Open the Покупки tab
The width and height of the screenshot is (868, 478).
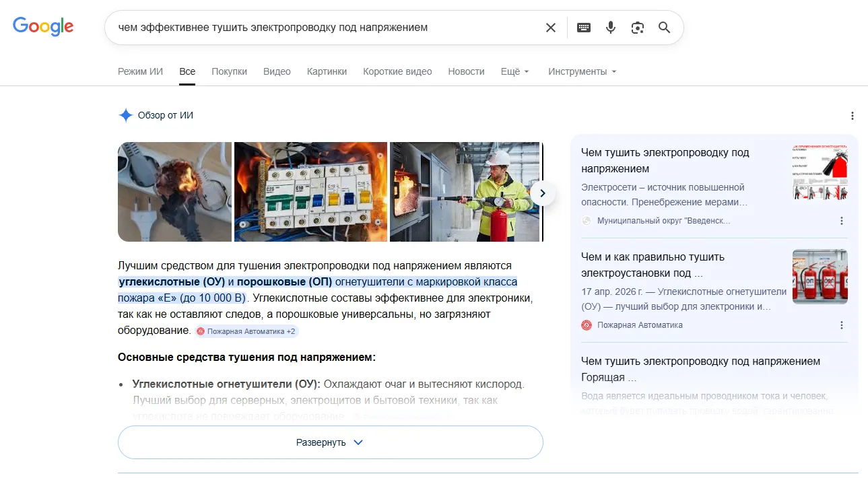click(229, 71)
